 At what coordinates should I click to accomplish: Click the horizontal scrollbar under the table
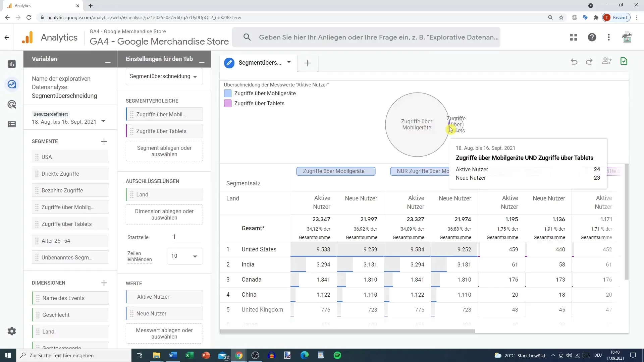pos(347,331)
